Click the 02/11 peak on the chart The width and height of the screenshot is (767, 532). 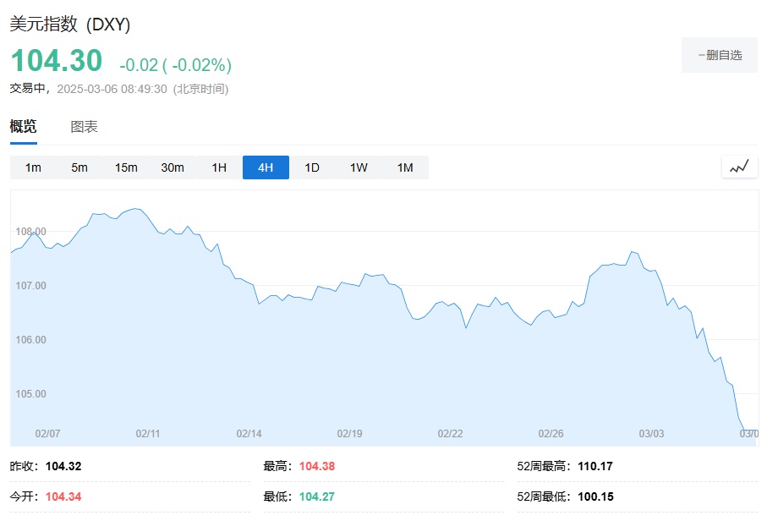135,209
